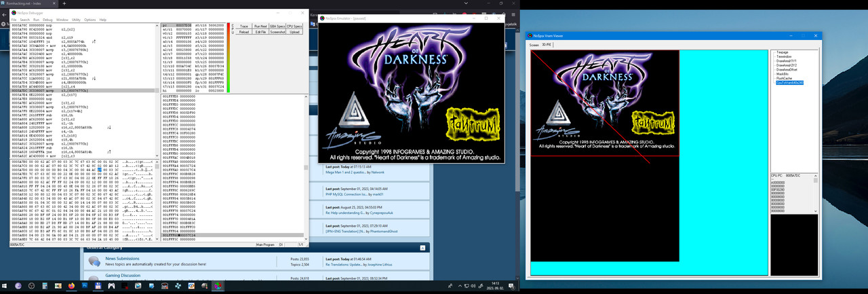Select Texwindow in Vram Viewer tree
This screenshot has height=294, width=868.
[x=784, y=56]
